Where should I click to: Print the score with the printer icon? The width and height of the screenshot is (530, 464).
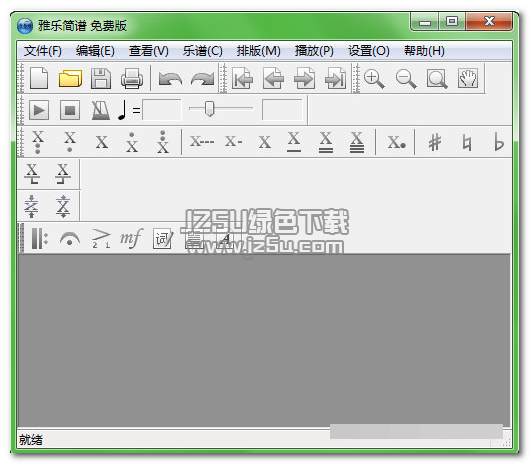132,78
